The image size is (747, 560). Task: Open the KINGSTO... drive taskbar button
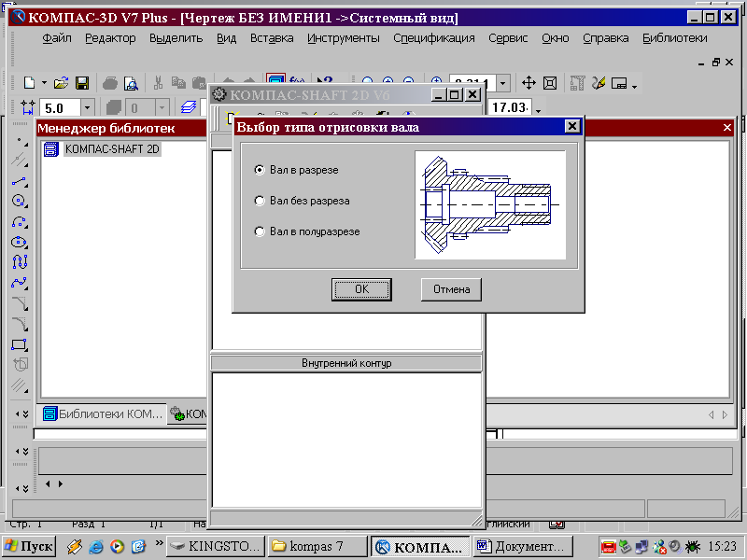tap(216, 546)
